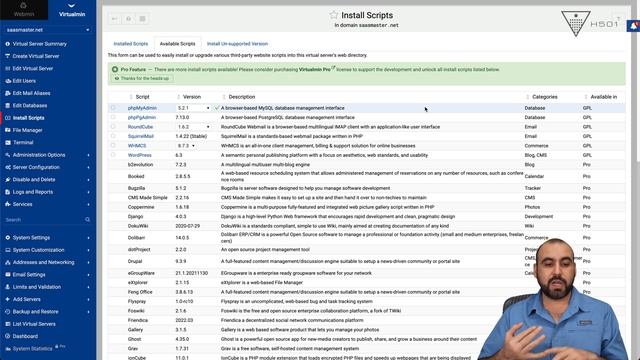Click the Create Virtual Server icon

(7, 56)
